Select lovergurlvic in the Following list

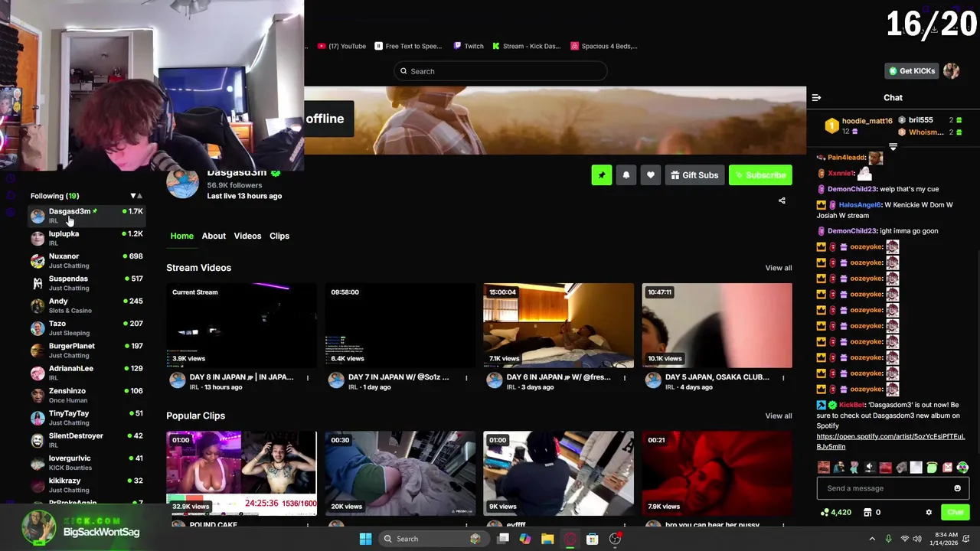(87, 462)
